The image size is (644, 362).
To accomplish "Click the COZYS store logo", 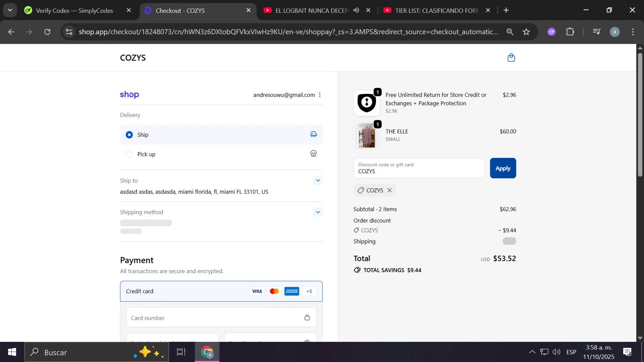I will click(x=133, y=58).
